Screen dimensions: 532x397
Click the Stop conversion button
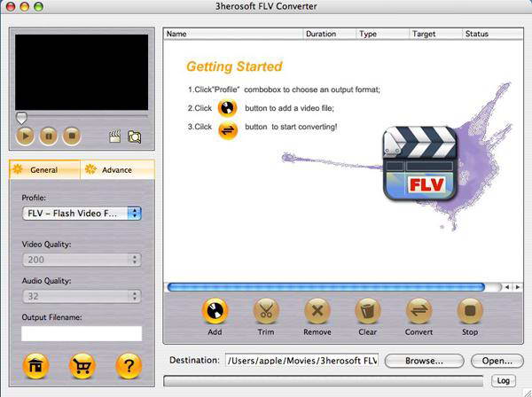(x=470, y=310)
